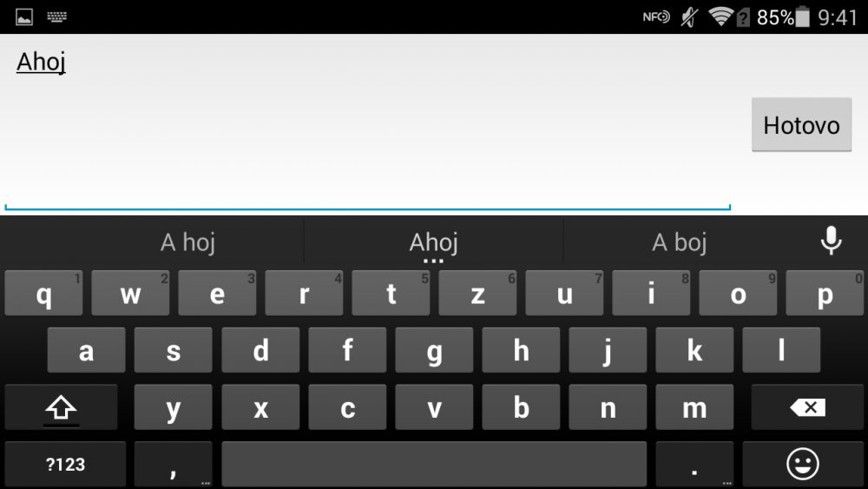Image resolution: width=868 pixels, height=489 pixels.
Task: Expand more suggestions under 'Ahoj'
Action: pyautogui.click(x=433, y=261)
